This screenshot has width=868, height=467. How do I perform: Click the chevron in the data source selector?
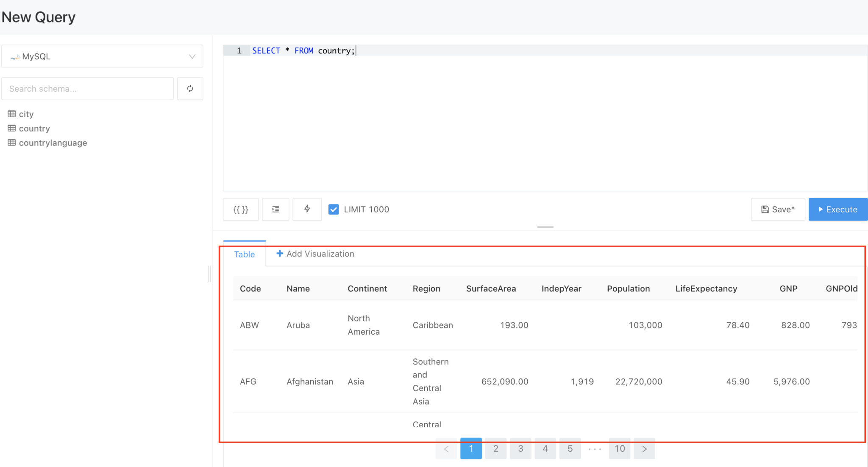click(x=192, y=56)
